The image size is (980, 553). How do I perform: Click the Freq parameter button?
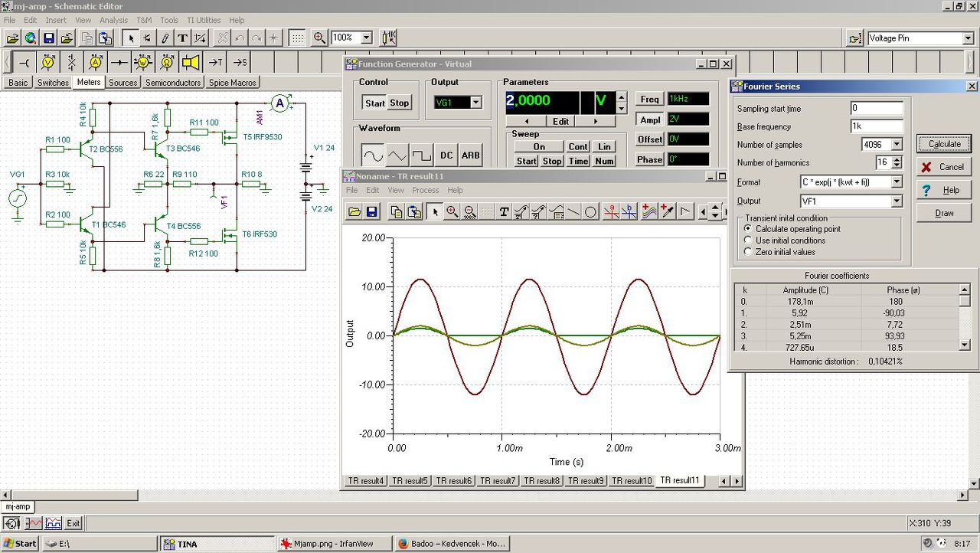click(649, 99)
